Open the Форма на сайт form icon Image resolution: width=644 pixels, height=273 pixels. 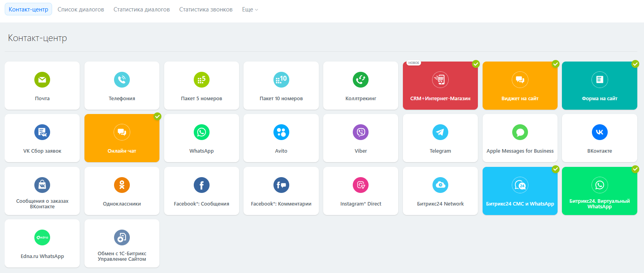point(600,80)
